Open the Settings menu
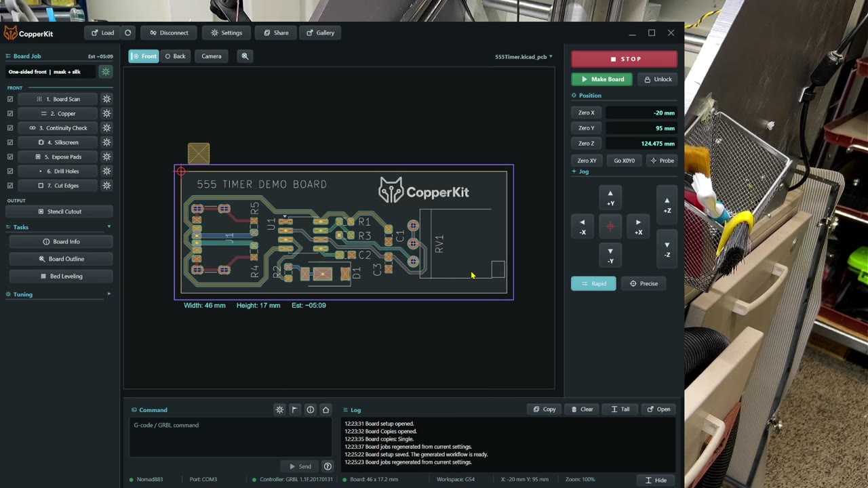Viewport: 868px width, 488px height. (226, 33)
